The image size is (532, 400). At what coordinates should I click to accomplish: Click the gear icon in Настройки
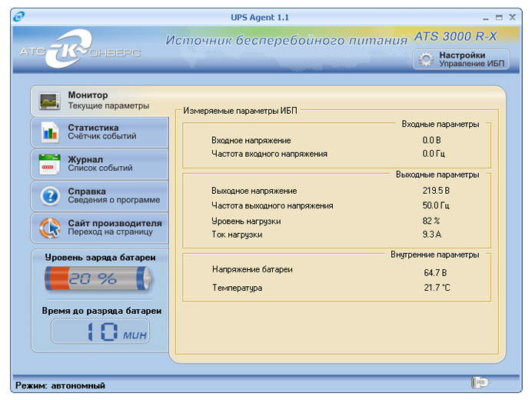(426, 59)
